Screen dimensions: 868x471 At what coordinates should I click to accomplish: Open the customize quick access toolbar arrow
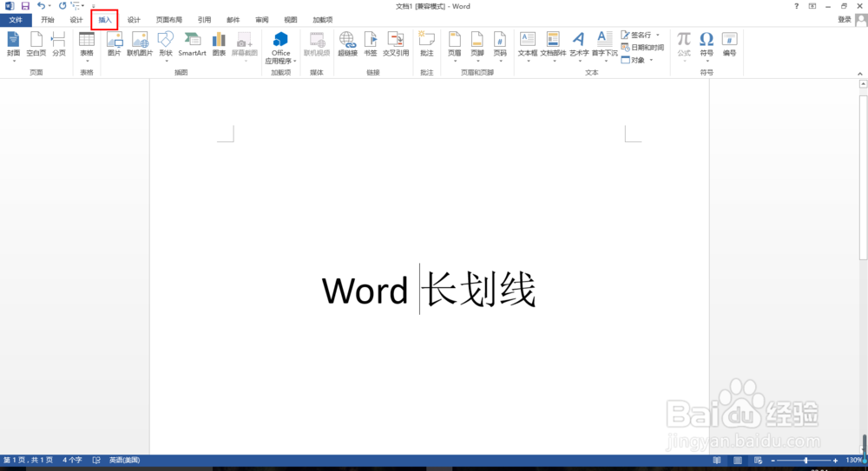pos(93,7)
